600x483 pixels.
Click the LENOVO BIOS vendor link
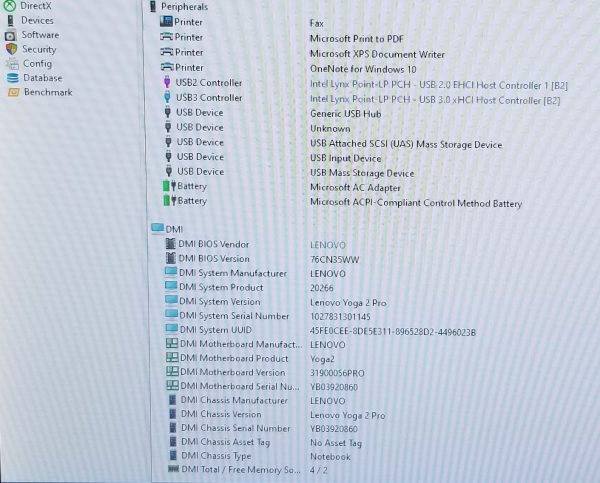pos(328,244)
